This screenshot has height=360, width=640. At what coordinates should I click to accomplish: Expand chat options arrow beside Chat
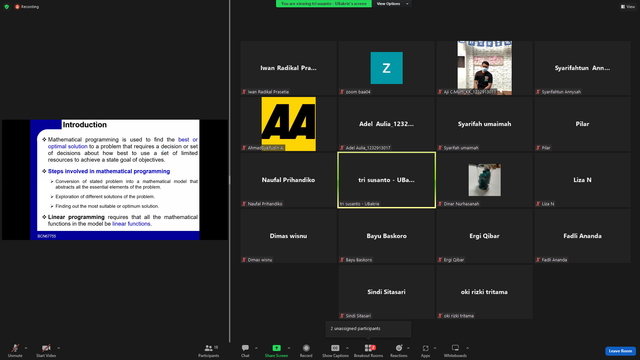[x=256, y=348]
